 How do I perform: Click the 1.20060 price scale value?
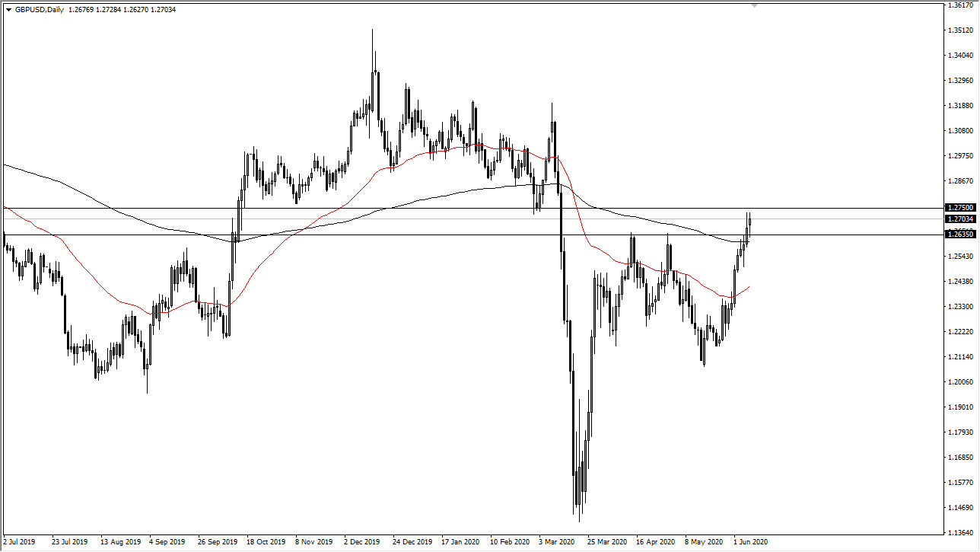tap(961, 382)
